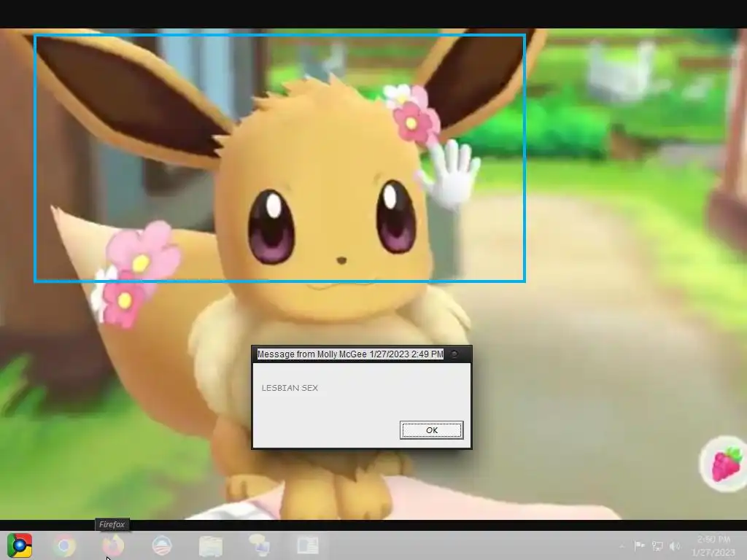Open Firefox from the taskbar
The width and height of the screenshot is (747, 560).
pyautogui.click(x=113, y=545)
